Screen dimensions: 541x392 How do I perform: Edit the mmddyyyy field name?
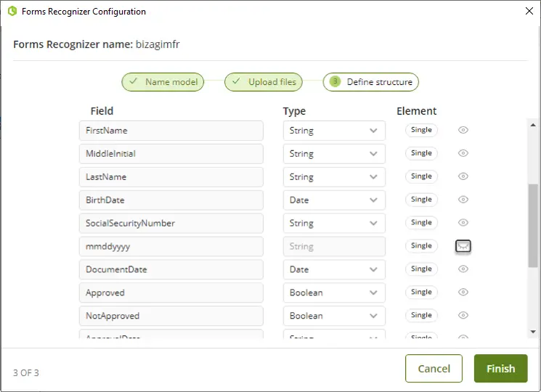point(171,246)
